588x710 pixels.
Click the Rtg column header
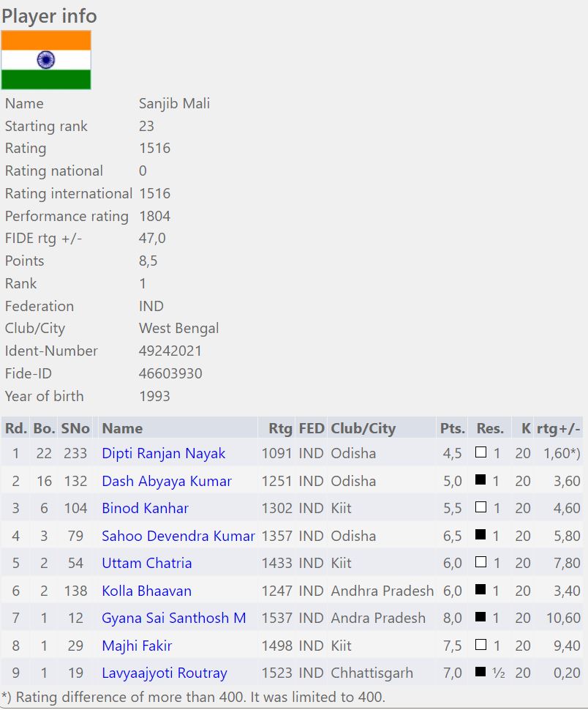280,428
